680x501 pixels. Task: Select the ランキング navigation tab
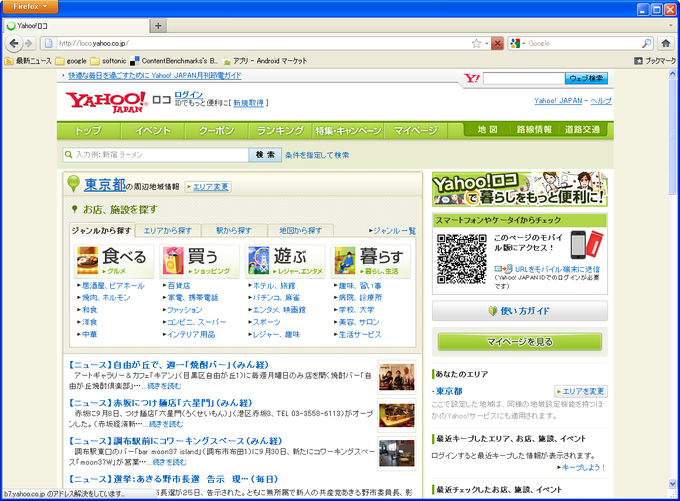click(280, 131)
